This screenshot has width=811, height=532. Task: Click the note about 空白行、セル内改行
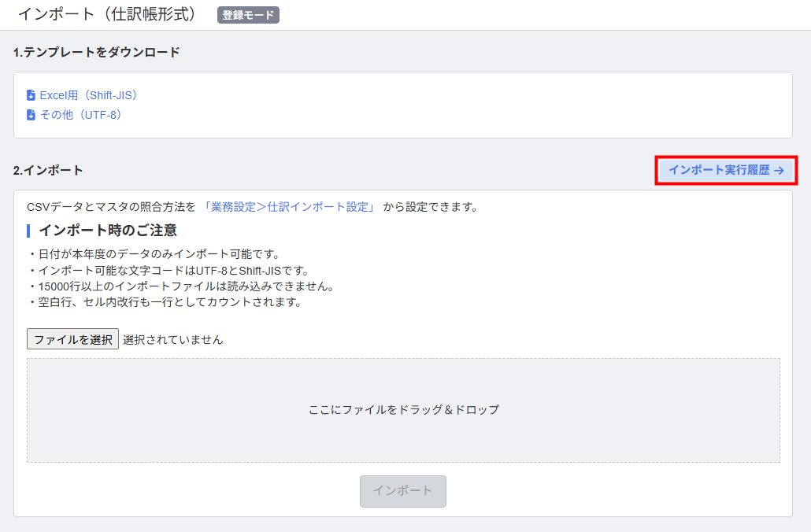(x=165, y=302)
